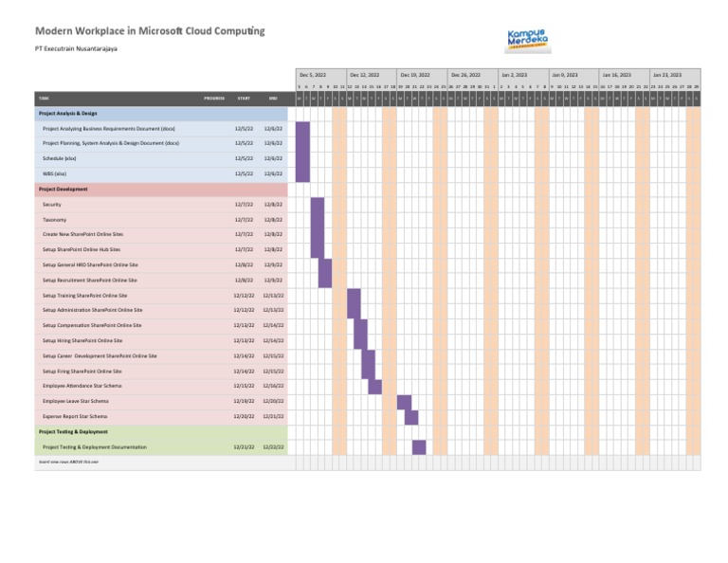728x563 pixels.
Task: Click the Gantt bar for Project Testing & Deployment Documentation
Action: [x=419, y=446]
